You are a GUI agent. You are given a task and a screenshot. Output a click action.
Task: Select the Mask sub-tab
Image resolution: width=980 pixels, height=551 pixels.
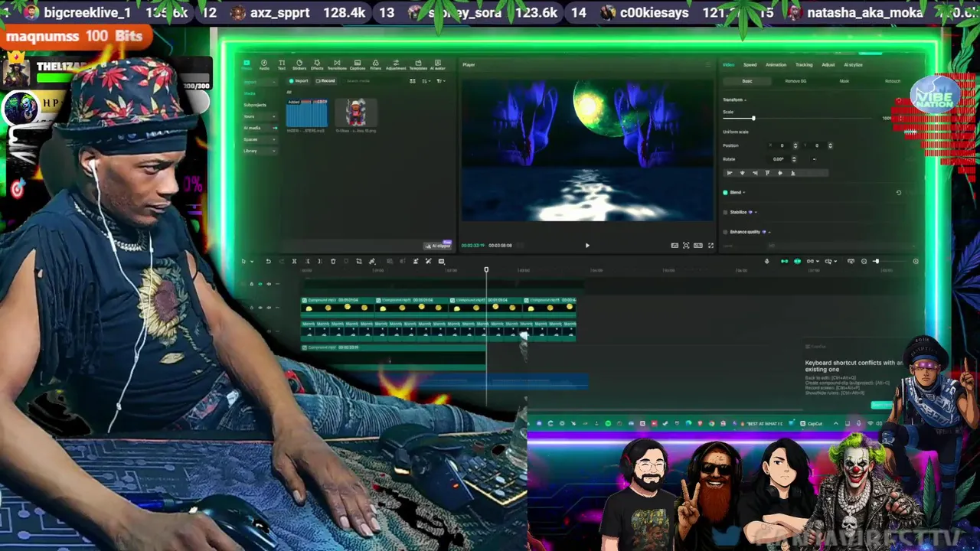point(844,81)
